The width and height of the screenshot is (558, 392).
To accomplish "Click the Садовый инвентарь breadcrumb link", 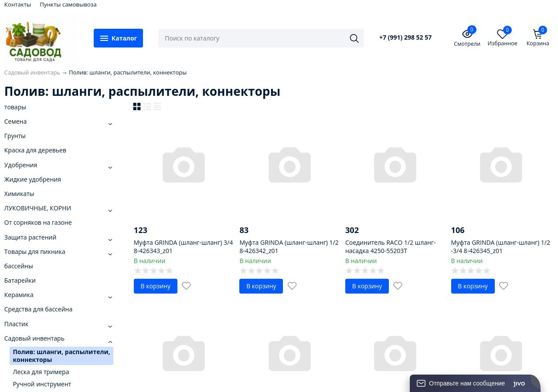I will 32,72.
